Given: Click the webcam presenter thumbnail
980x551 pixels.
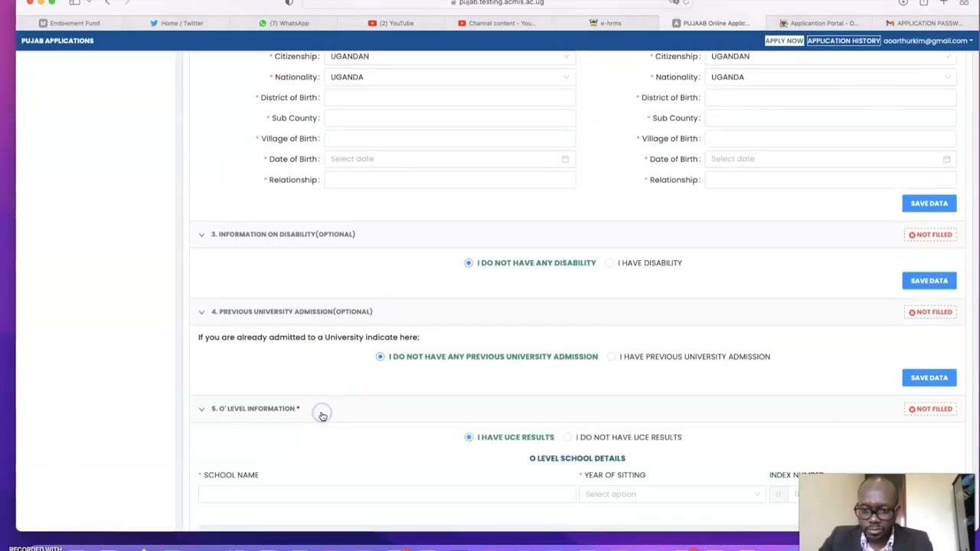Looking at the screenshot, I should (887, 512).
